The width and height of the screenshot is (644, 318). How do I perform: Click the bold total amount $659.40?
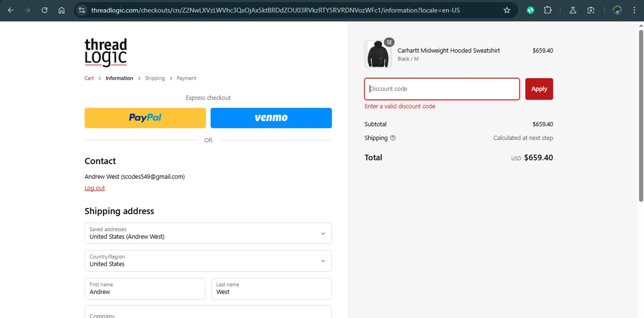(x=538, y=158)
